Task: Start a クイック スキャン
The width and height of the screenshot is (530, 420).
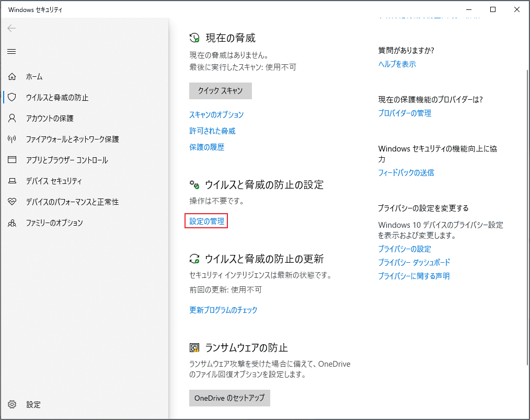Action: pos(221,91)
